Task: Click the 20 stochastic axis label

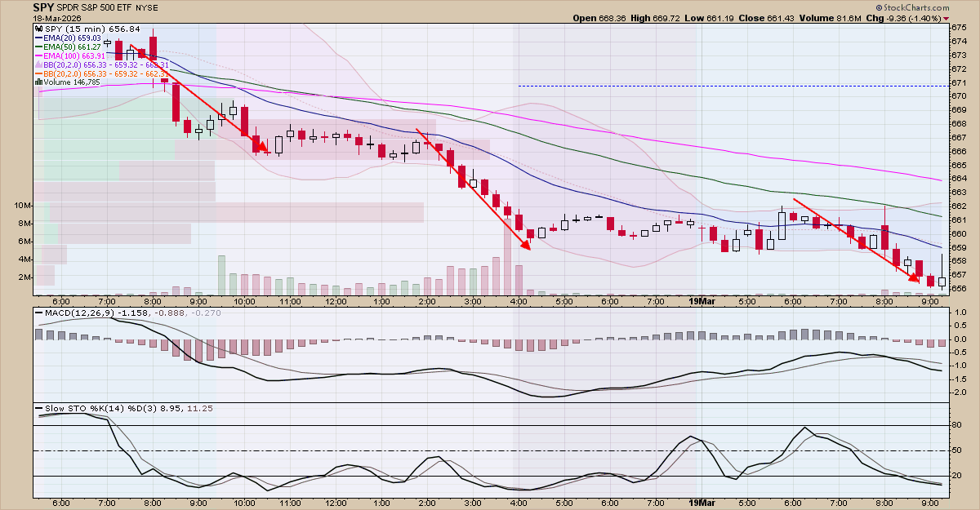Action: click(957, 476)
